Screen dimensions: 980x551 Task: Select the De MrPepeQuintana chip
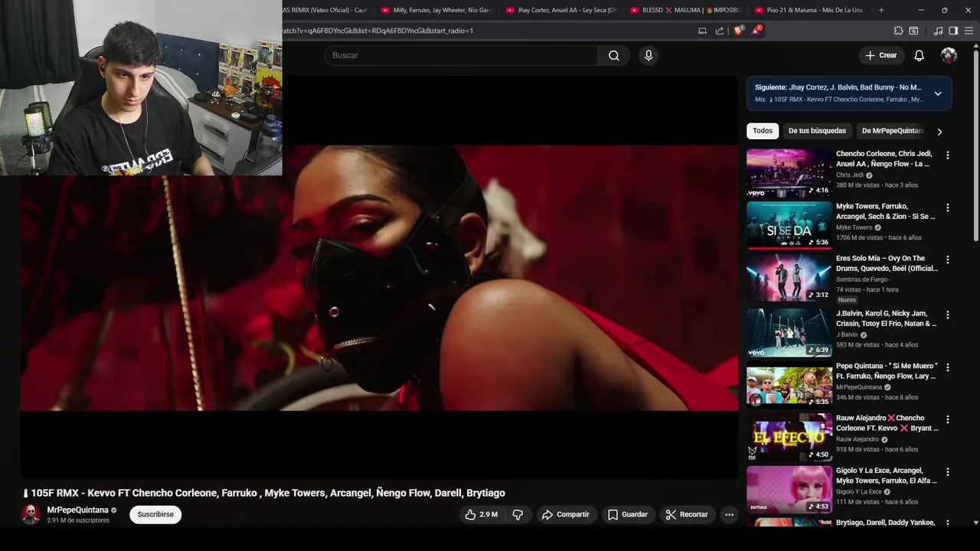coord(893,131)
